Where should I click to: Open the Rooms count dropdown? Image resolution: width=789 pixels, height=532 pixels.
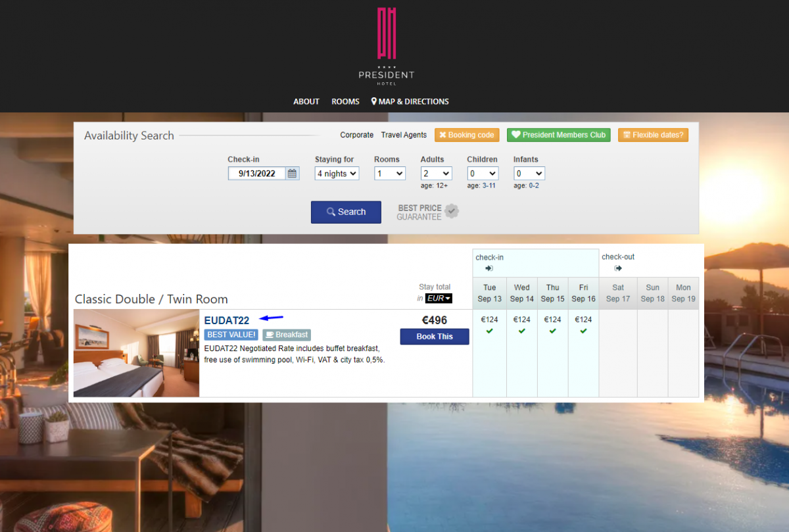(x=390, y=174)
